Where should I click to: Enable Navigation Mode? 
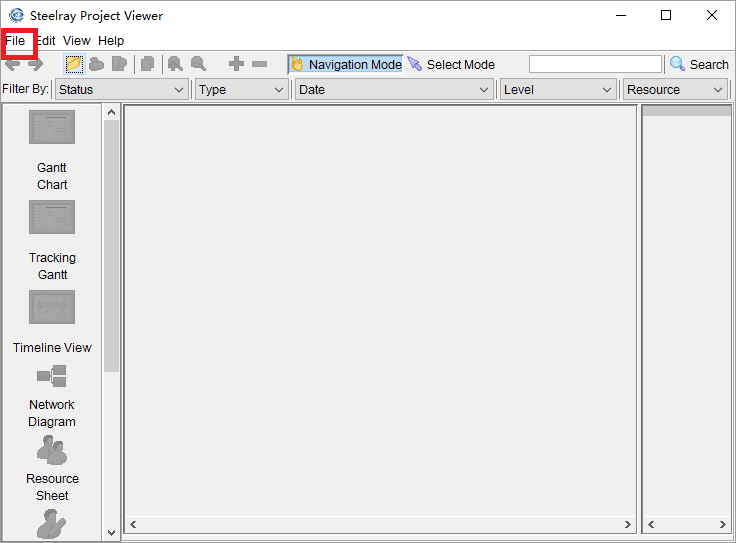tap(345, 64)
